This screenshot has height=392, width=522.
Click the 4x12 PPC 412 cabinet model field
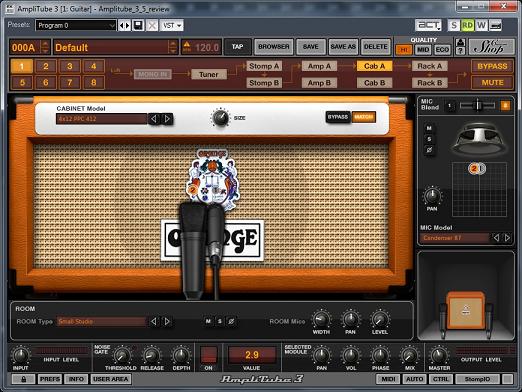point(102,119)
